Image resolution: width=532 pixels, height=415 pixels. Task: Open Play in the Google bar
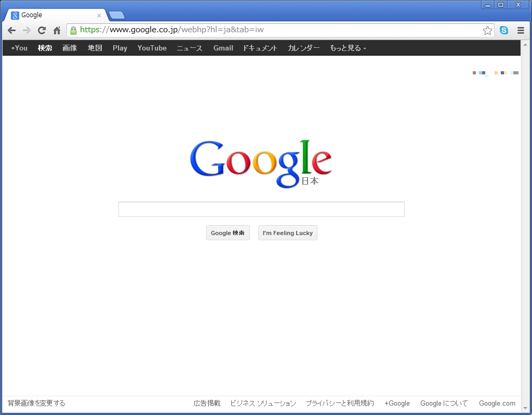[120, 48]
